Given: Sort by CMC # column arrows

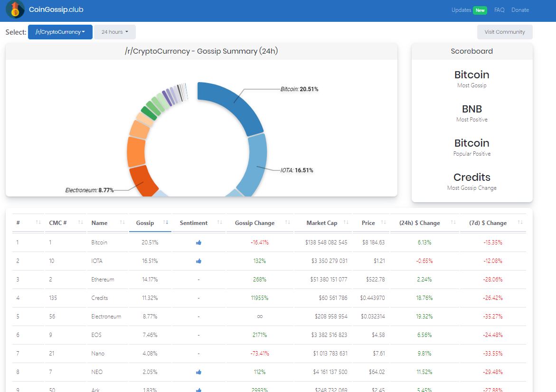Looking at the screenshot, I should [81, 222].
